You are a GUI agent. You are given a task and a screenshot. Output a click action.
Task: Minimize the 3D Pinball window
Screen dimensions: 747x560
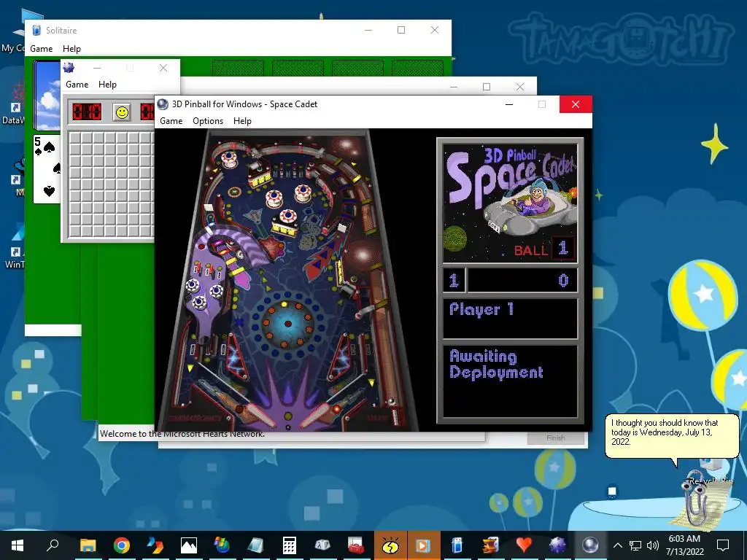[x=509, y=104]
